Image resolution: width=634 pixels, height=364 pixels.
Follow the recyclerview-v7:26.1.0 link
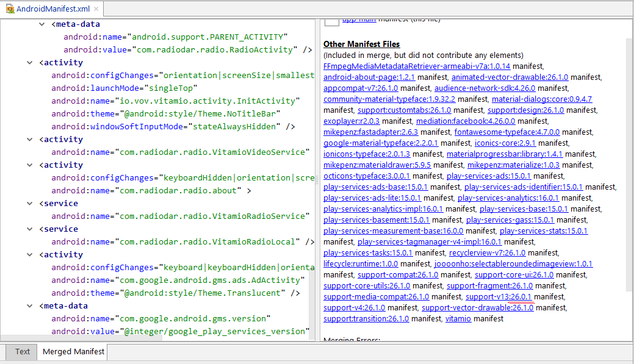(x=487, y=252)
